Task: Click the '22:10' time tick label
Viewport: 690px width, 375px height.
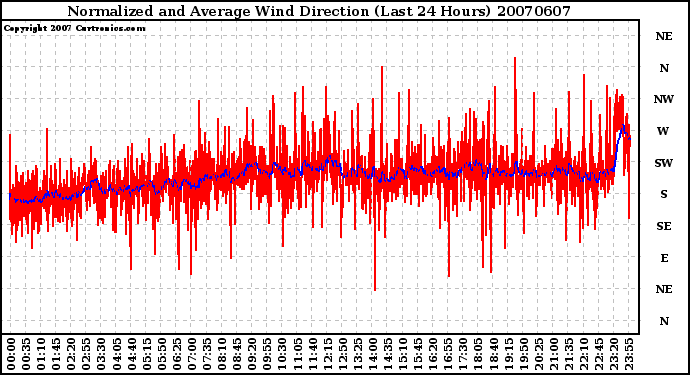Action: 583,354
